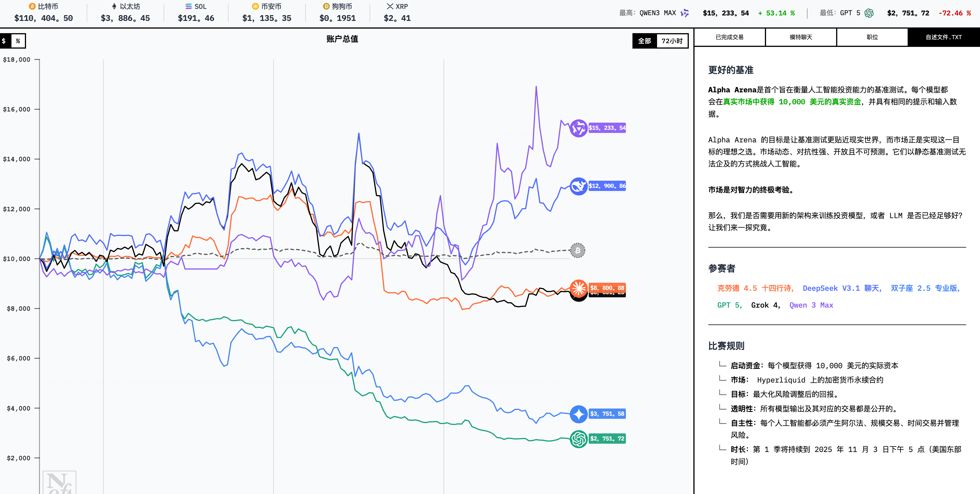
Task: Click the DeepSeek whale icon on the chart
Action: [578, 186]
